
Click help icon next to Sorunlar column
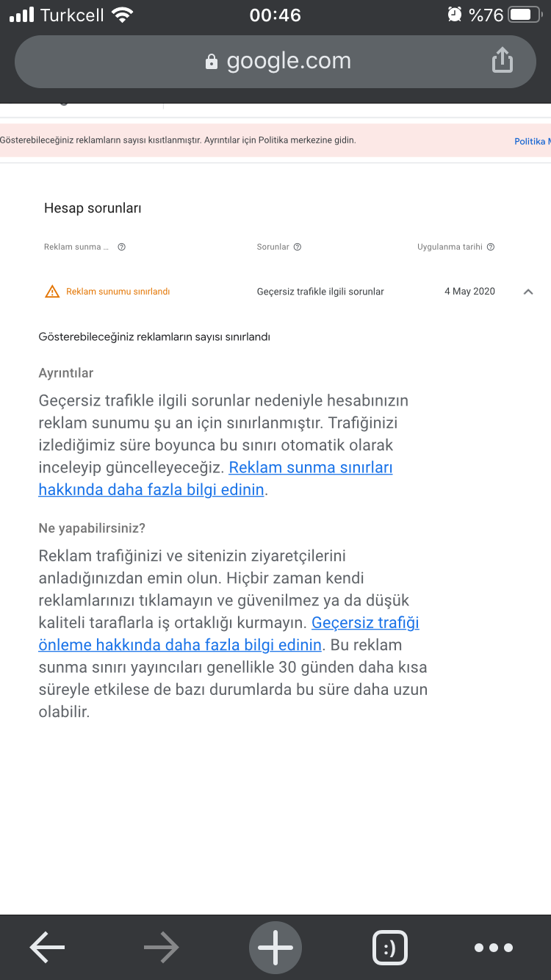click(298, 247)
